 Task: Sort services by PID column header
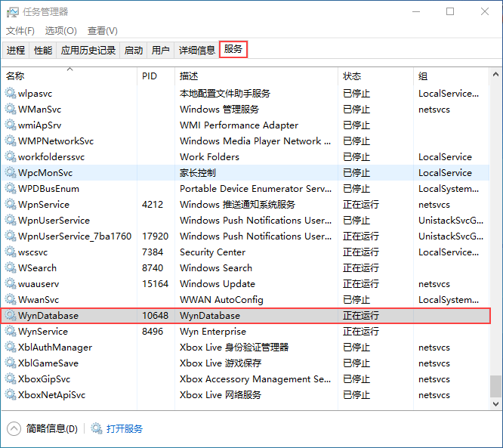coord(156,76)
